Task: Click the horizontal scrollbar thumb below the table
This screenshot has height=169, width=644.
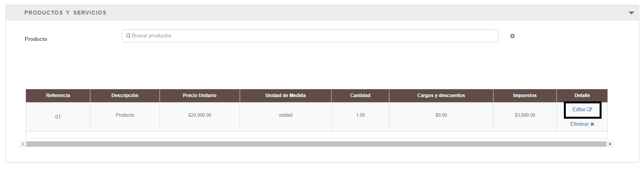Action: click(316, 144)
